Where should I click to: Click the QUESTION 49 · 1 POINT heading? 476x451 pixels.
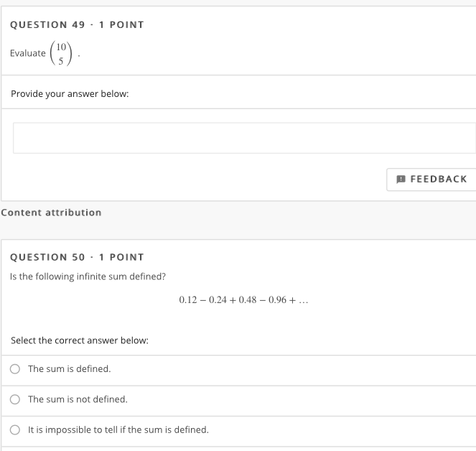pyautogui.click(x=77, y=24)
